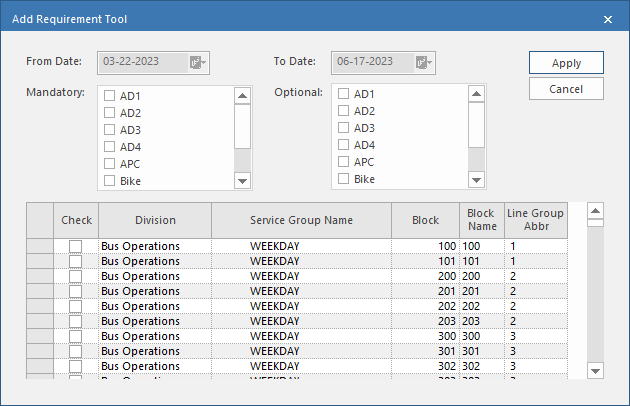Check APC in the Mandatory list

pos(109,164)
